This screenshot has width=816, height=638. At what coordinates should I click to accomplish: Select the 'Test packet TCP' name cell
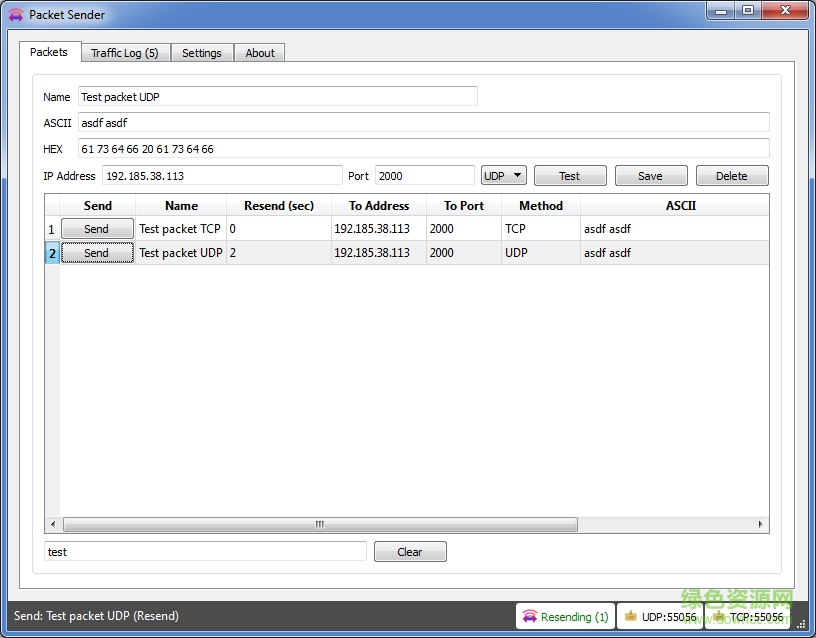click(x=181, y=229)
